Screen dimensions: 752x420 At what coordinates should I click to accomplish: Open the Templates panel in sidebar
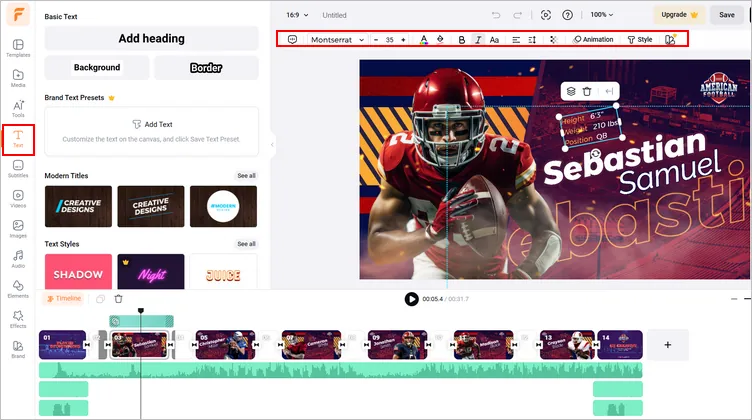[18, 48]
